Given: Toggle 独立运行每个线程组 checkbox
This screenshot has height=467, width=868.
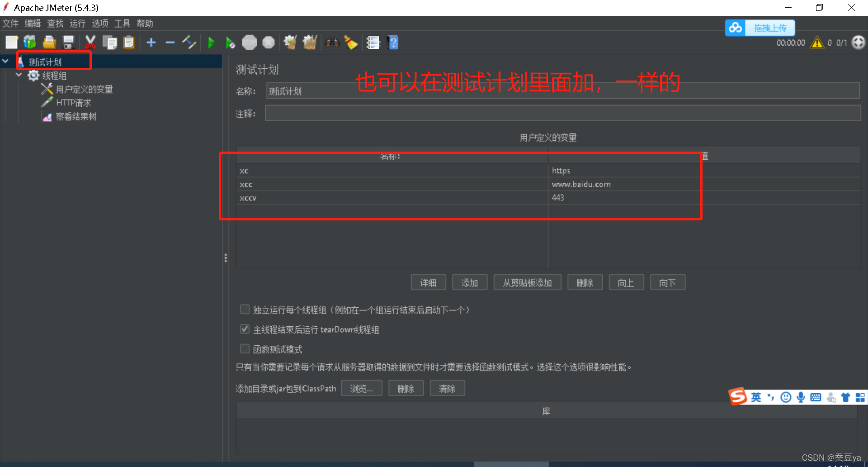Looking at the screenshot, I should coord(245,310).
